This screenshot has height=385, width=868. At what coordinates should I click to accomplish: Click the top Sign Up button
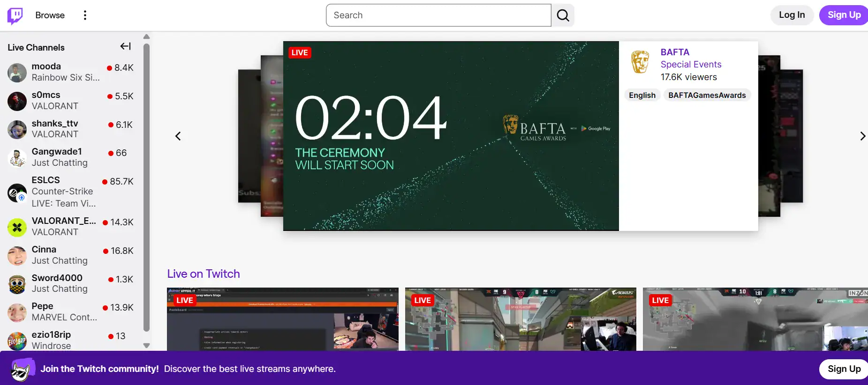tap(844, 15)
